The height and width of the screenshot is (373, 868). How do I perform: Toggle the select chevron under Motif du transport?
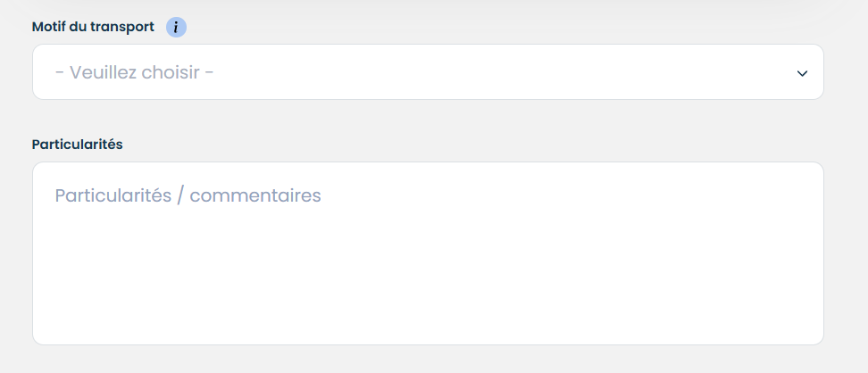click(x=801, y=73)
